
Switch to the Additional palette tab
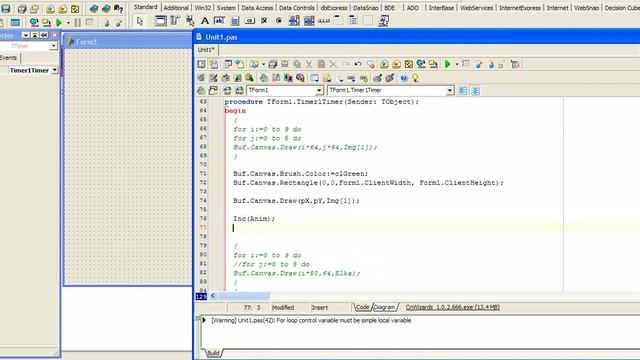[x=176, y=8]
